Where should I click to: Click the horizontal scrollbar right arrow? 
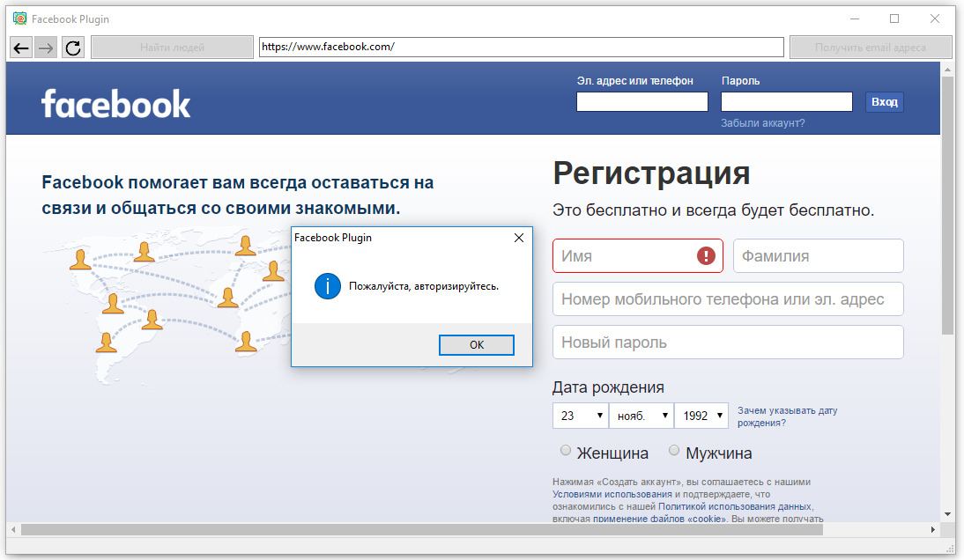[932, 529]
